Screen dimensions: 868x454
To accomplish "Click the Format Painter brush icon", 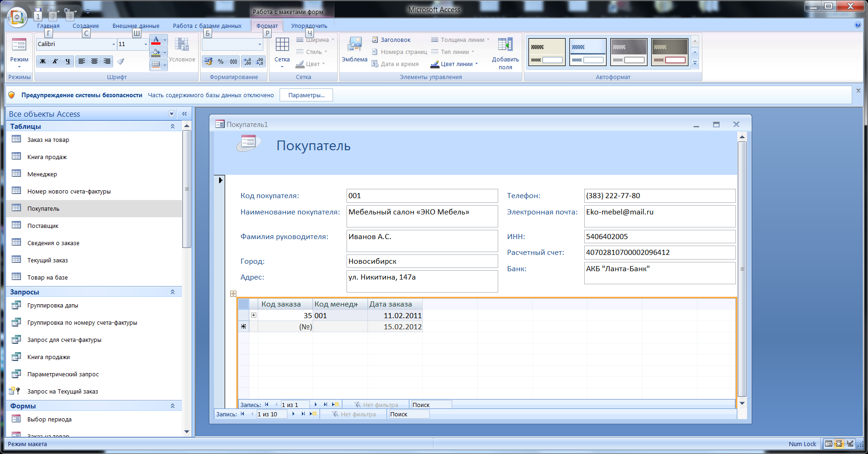I will pos(121,61).
